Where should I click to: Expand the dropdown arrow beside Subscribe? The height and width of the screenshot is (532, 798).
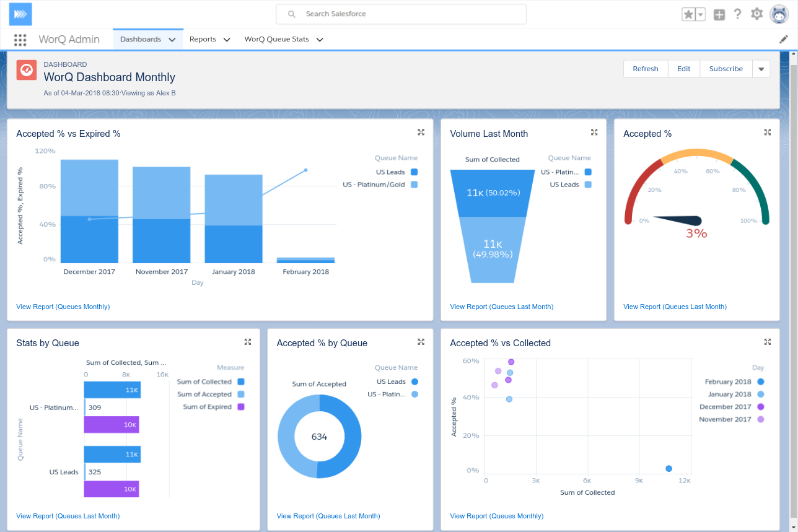761,69
